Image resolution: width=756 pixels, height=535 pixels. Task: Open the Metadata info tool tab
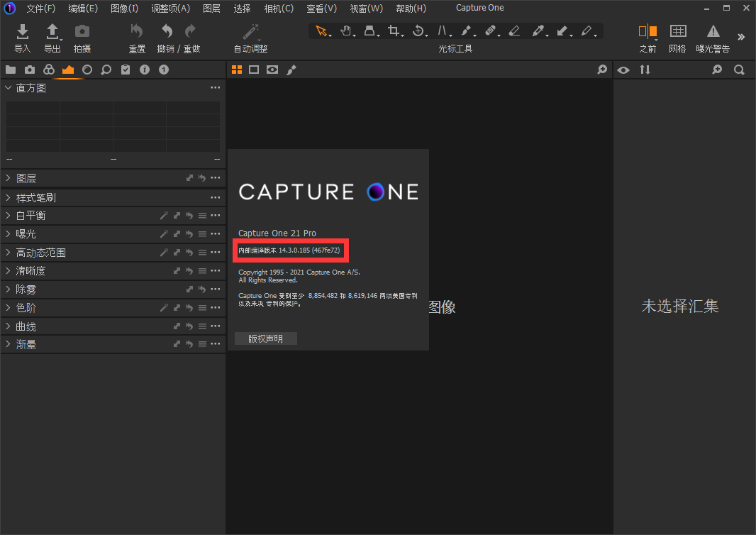click(x=145, y=70)
